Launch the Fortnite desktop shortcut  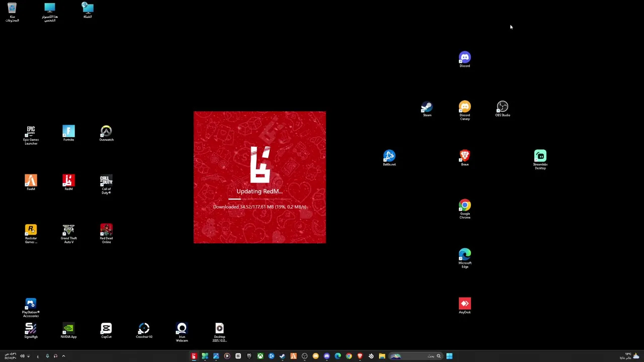(x=68, y=134)
